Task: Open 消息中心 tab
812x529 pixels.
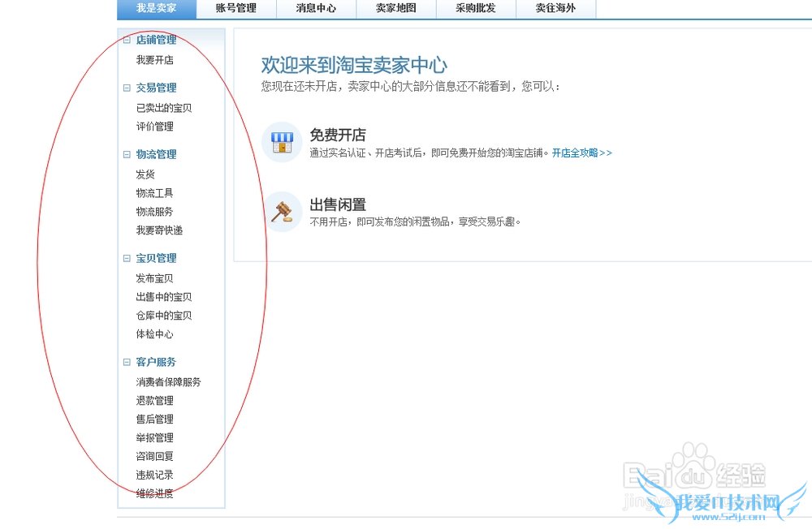Action: 316,8
